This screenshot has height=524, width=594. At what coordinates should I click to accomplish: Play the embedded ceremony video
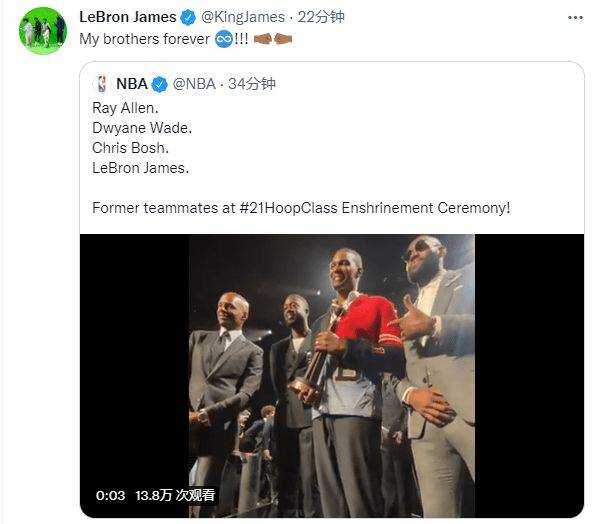(x=332, y=375)
